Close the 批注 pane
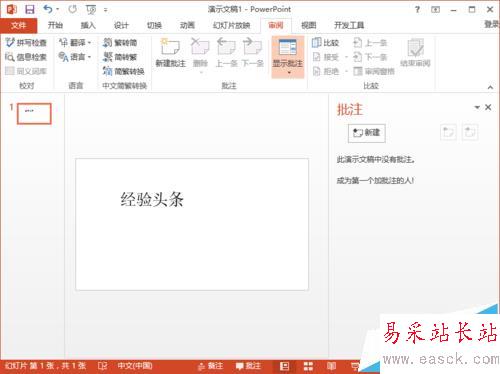 pos(488,107)
